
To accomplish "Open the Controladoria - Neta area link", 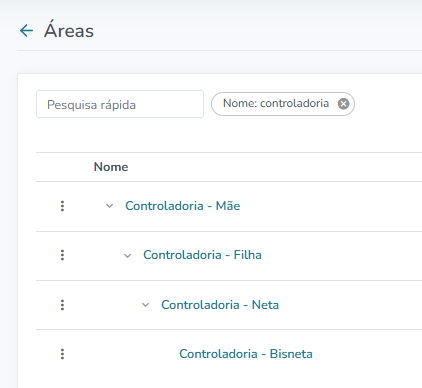I will [x=220, y=305].
